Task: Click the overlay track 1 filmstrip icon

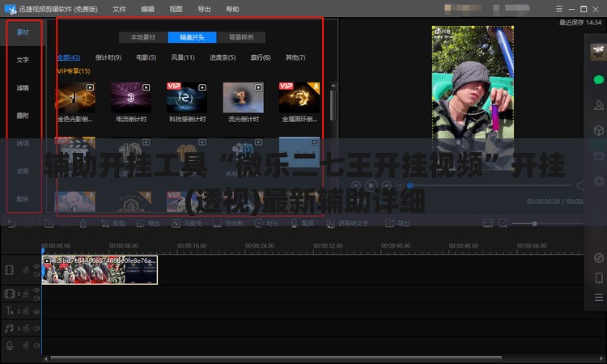Action: click(9, 294)
